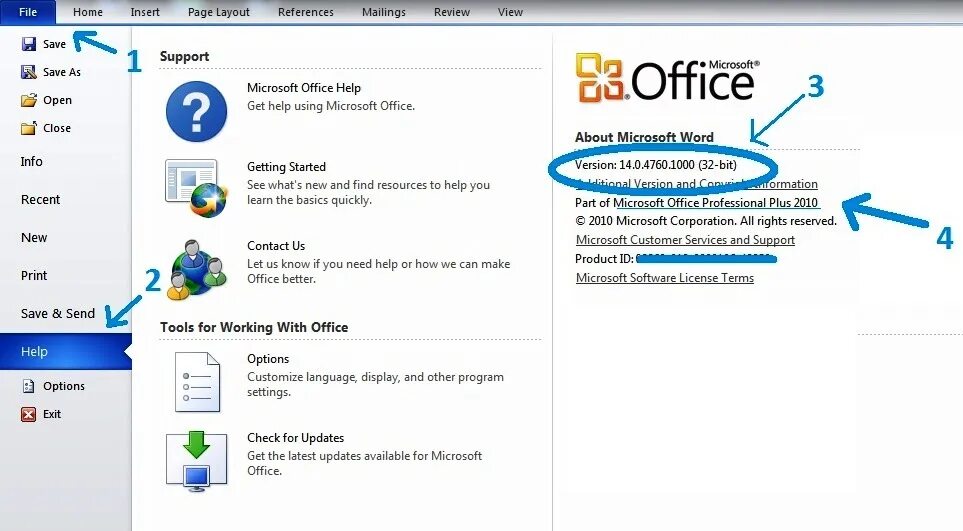963x531 pixels.
Task: Click 'See what's new and find resources' text
Action: click(x=368, y=192)
